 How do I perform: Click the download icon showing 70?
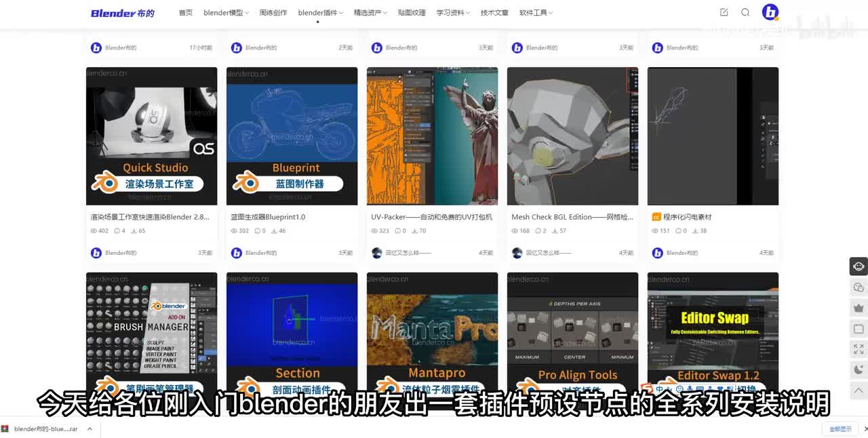tap(414, 231)
